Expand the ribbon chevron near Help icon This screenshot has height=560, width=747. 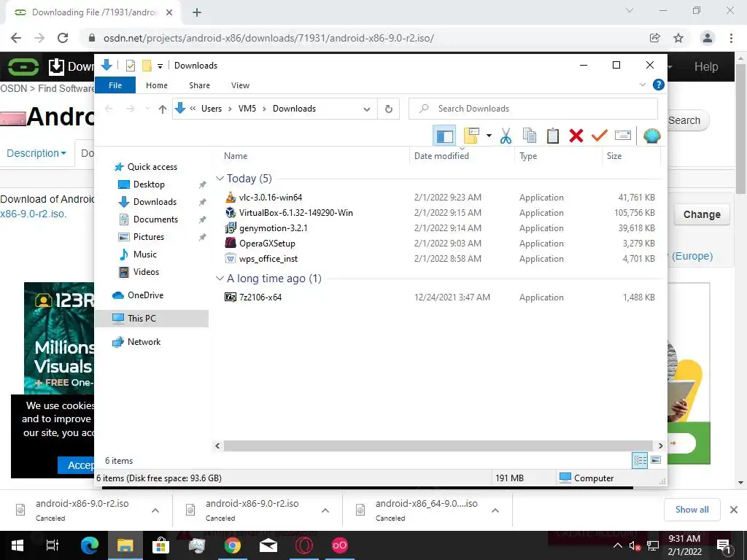coord(642,85)
